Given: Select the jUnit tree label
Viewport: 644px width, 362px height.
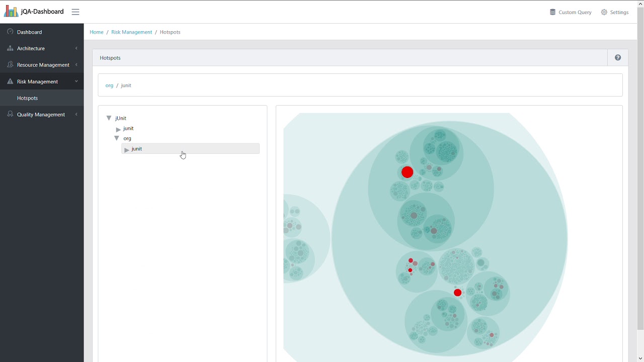Looking at the screenshot, I should tap(121, 118).
